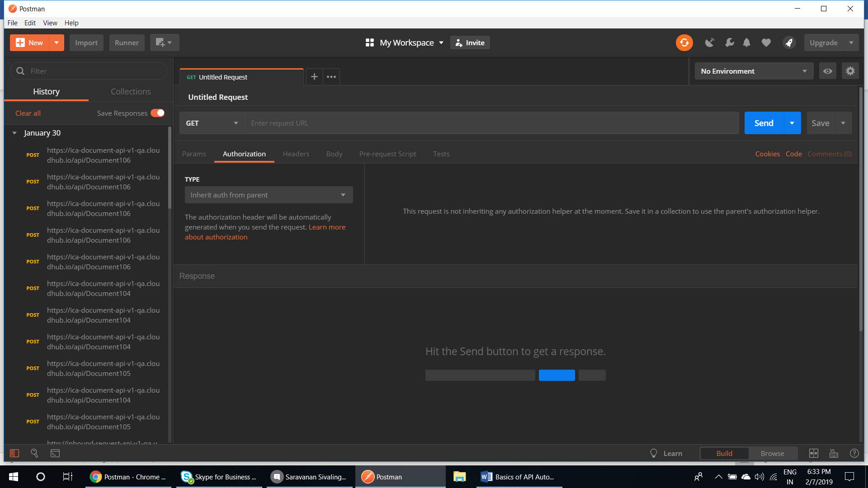Open settings via the wrench icon
This screenshot has width=868, height=488.
pyautogui.click(x=729, y=42)
